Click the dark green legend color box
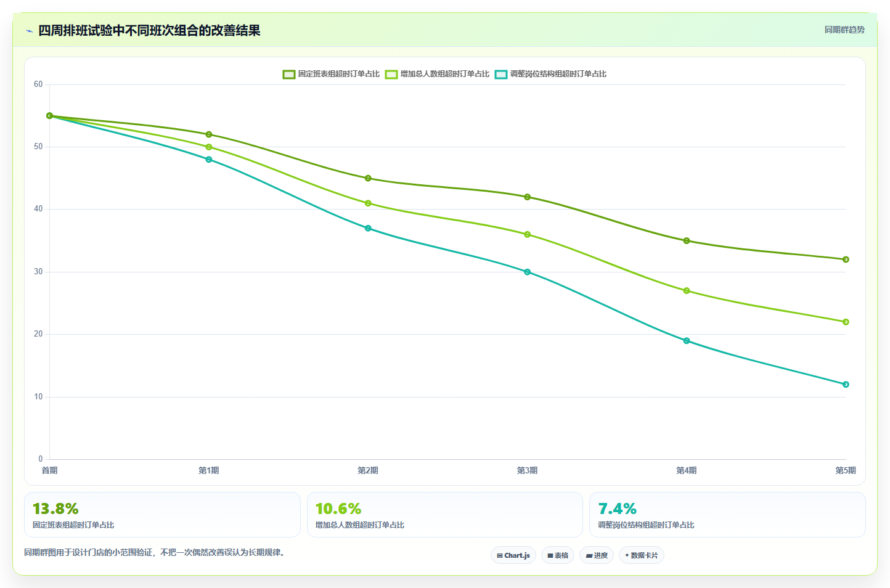This screenshot has width=890, height=588. coord(288,74)
